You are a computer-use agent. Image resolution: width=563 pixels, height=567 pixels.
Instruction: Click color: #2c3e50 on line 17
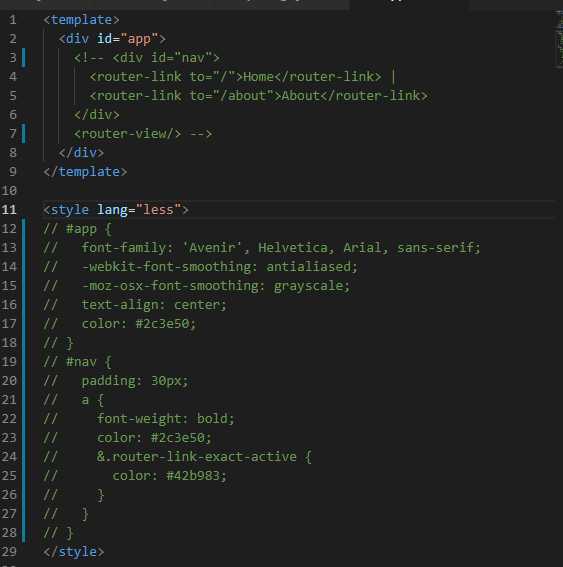[139, 324]
